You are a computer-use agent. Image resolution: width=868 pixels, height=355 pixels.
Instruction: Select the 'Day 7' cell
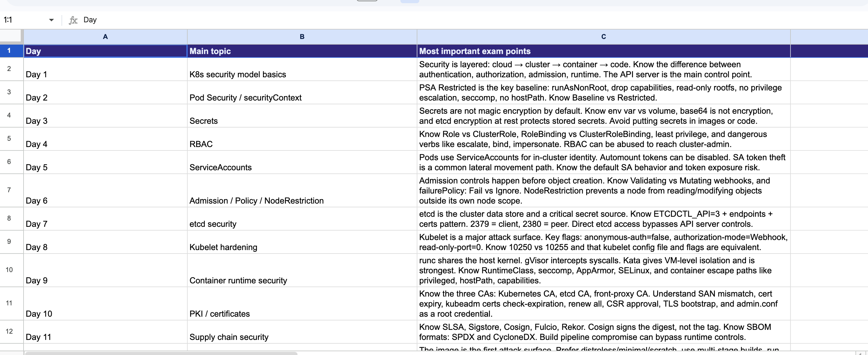coord(105,219)
